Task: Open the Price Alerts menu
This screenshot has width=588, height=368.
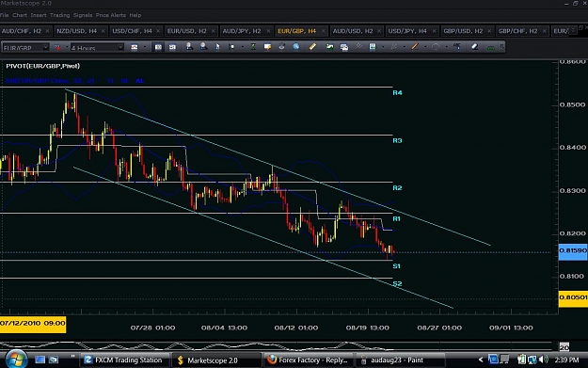Action: [111, 15]
